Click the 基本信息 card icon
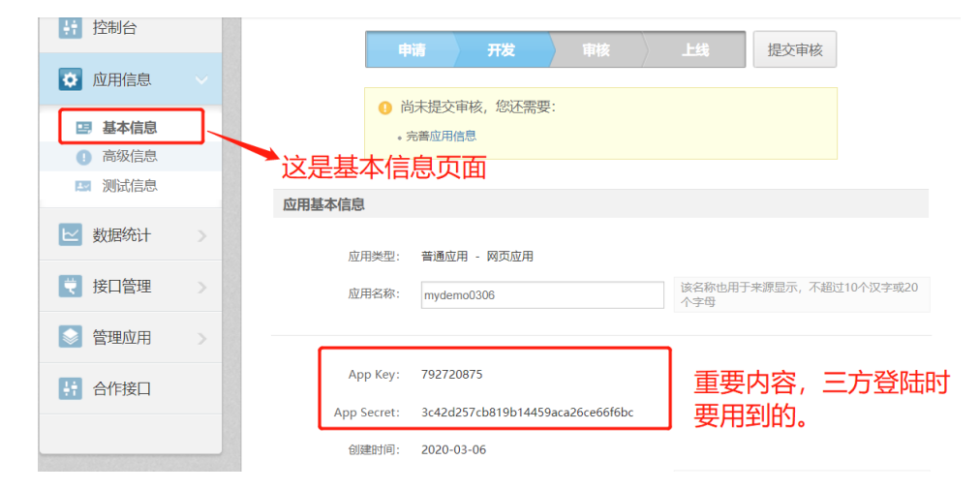 [83, 128]
